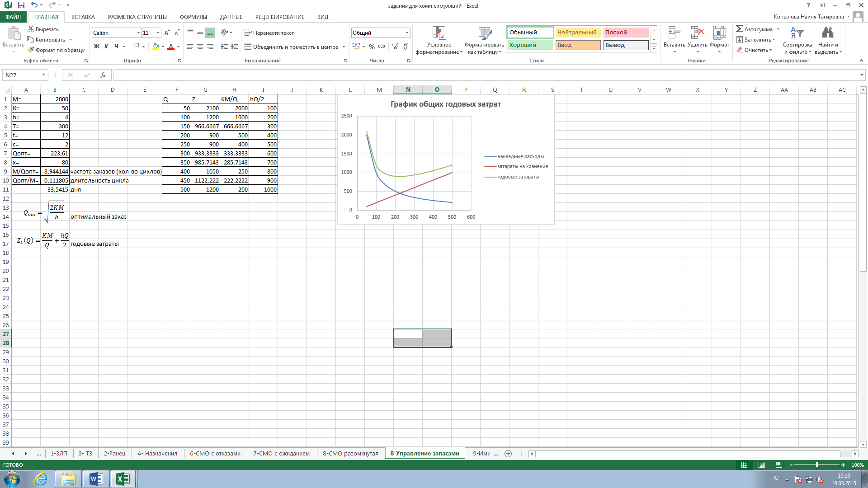Expand the Заполнить dropdown
The width and height of the screenshot is (868, 488).
point(774,40)
